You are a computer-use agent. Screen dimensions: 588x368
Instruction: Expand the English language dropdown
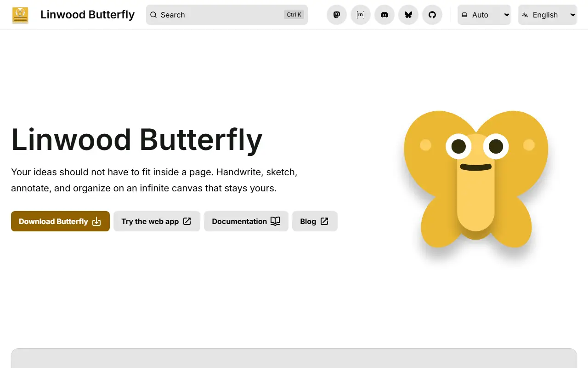coord(548,15)
